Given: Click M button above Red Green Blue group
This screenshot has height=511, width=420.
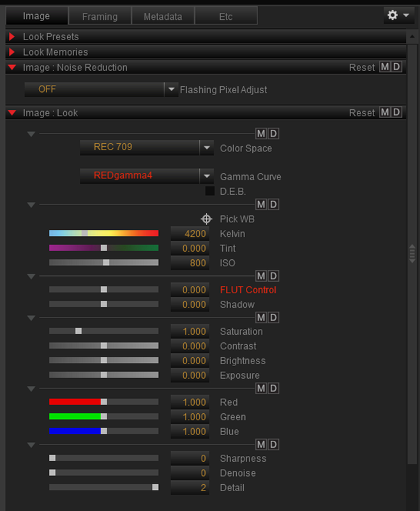Looking at the screenshot, I should [x=261, y=388].
